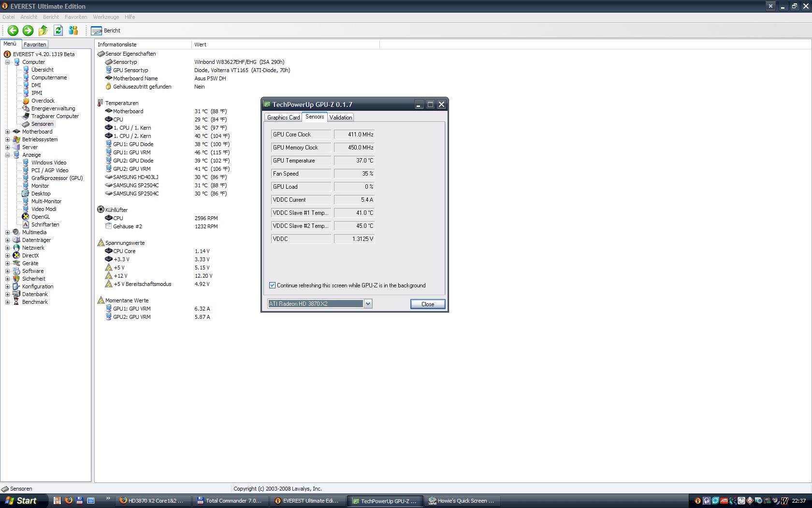Switch to HD3870 X2 Core1&2 Firefox taskbar button
This screenshot has height=508, width=812.
tap(154, 501)
